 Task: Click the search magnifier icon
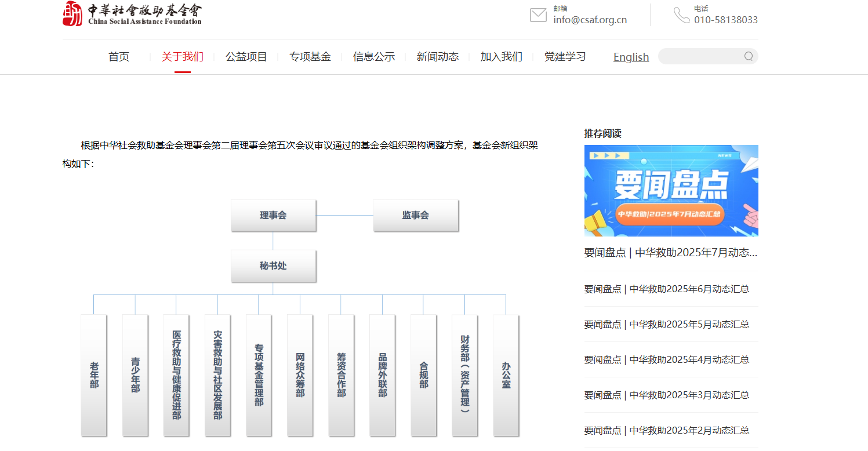click(749, 56)
